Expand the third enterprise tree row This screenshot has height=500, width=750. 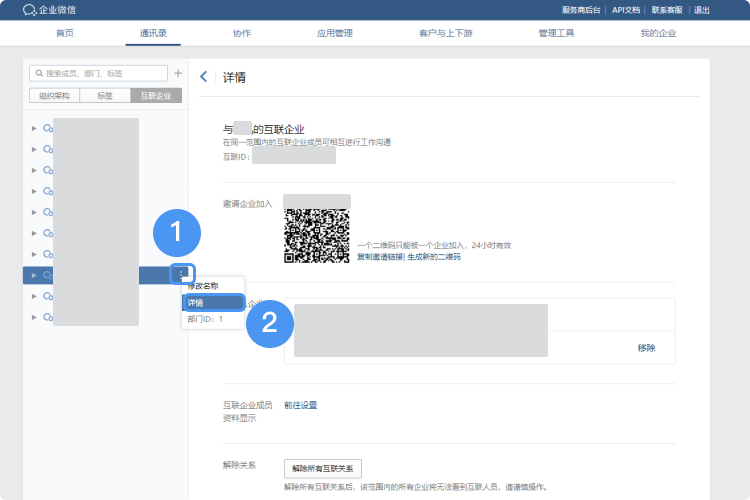tap(34, 170)
